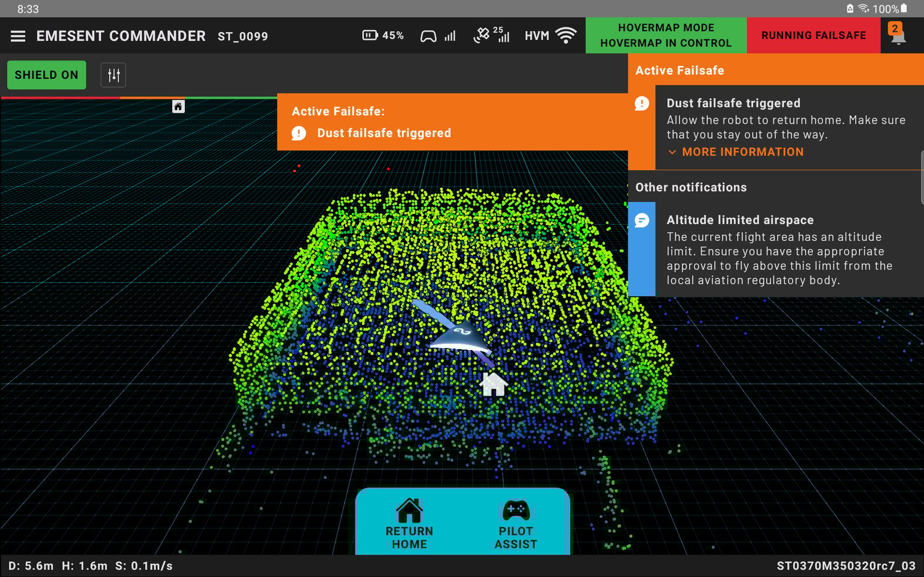Tap the orange Active Failsafe banner
This screenshot has height=577, width=924.
[x=451, y=122]
